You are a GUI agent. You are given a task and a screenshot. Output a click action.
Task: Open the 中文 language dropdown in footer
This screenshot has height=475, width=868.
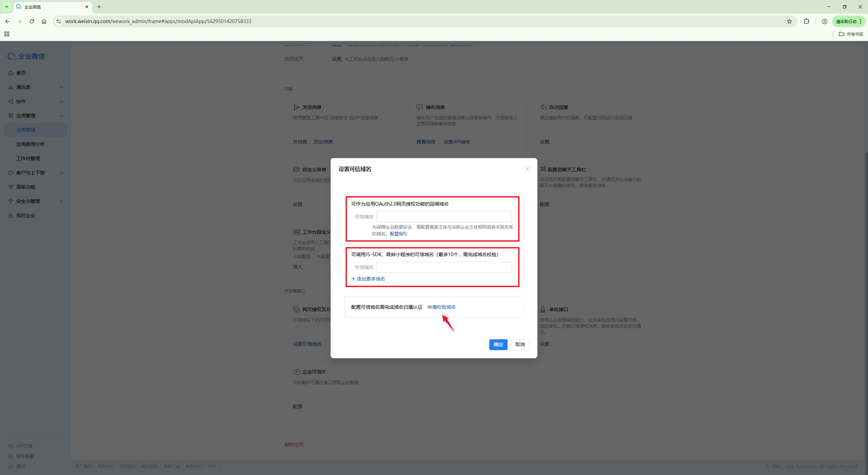click(215, 467)
